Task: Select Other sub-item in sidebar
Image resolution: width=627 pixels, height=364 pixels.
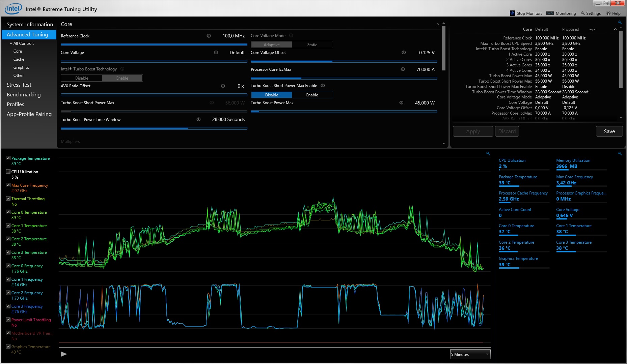Action: click(x=19, y=75)
